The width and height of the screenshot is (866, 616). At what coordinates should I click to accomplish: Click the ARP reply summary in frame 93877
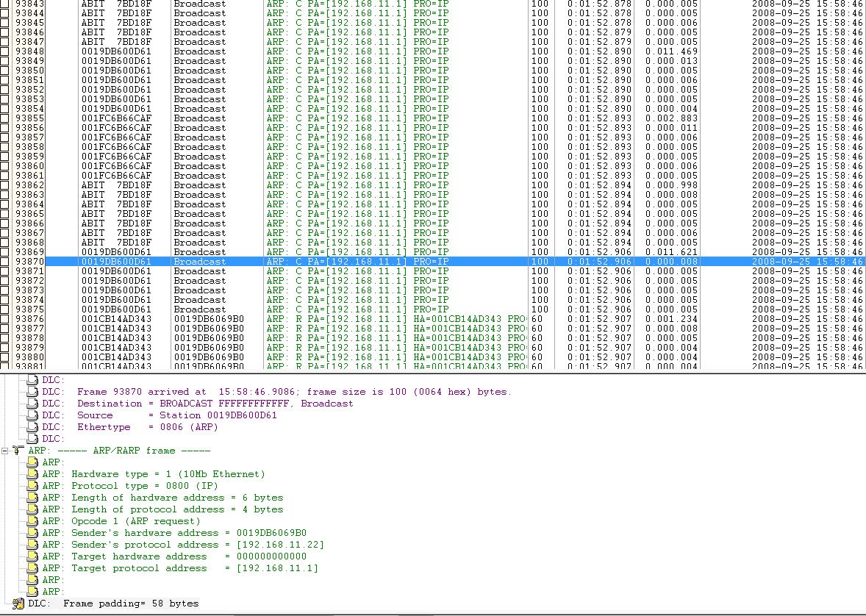[396, 329]
